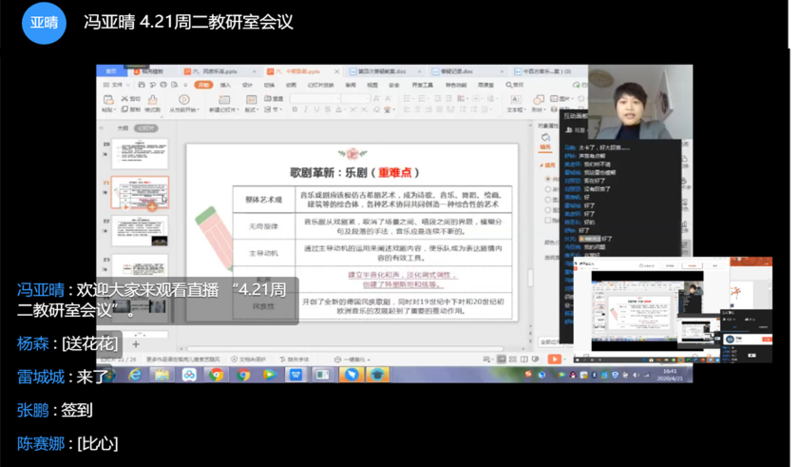
Task: Open the 文件 menu dropdown
Action: point(117,85)
